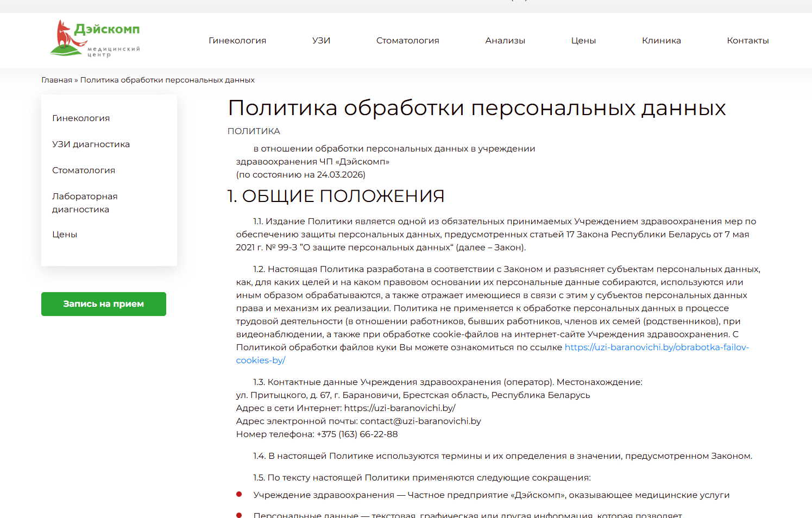
Task: Open Гинекология in top navigation
Action: tap(237, 41)
